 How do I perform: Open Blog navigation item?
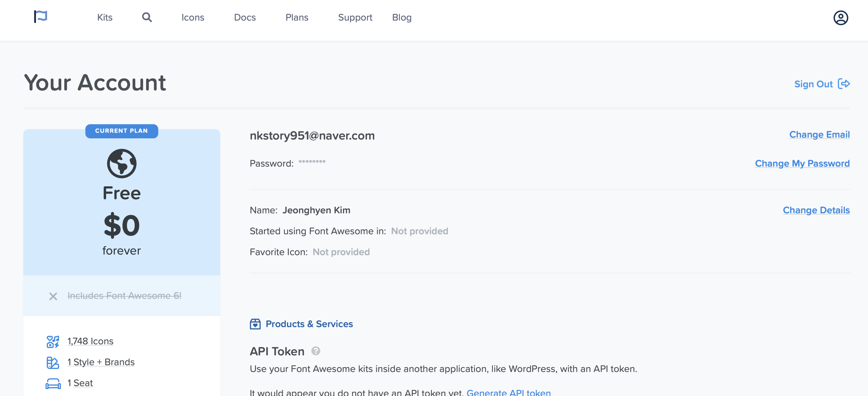click(402, 17)
